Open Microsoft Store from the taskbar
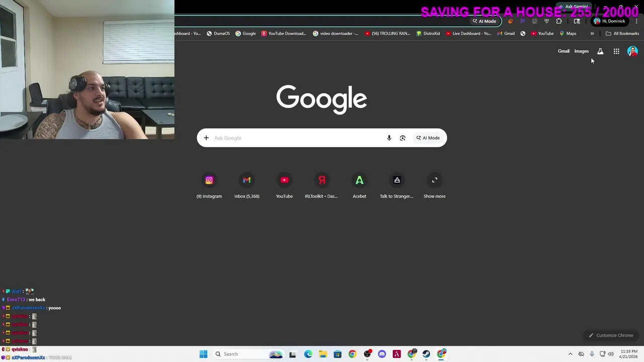644x362 pixels. [338, 354]
